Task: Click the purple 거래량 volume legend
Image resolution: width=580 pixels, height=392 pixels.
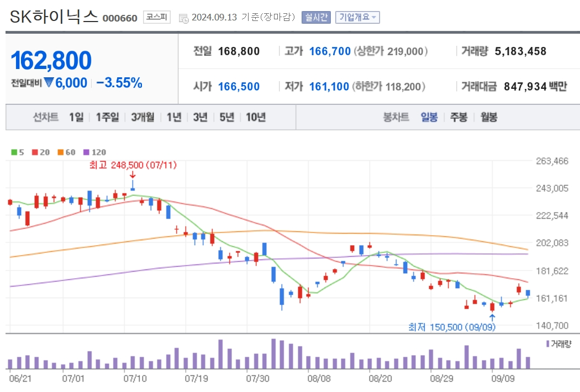Action: pyautogui.click(x=559, y=344)
